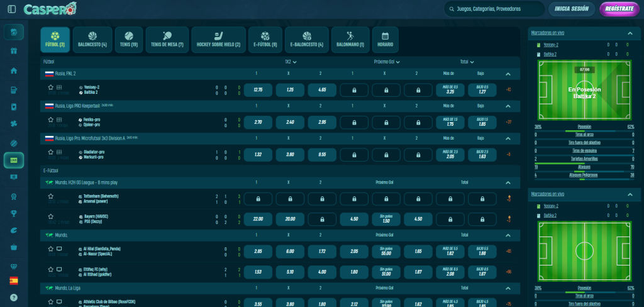Go to home via sidebar house icon
The height and width of the screenshot is (307, 644).
[14, 70]
